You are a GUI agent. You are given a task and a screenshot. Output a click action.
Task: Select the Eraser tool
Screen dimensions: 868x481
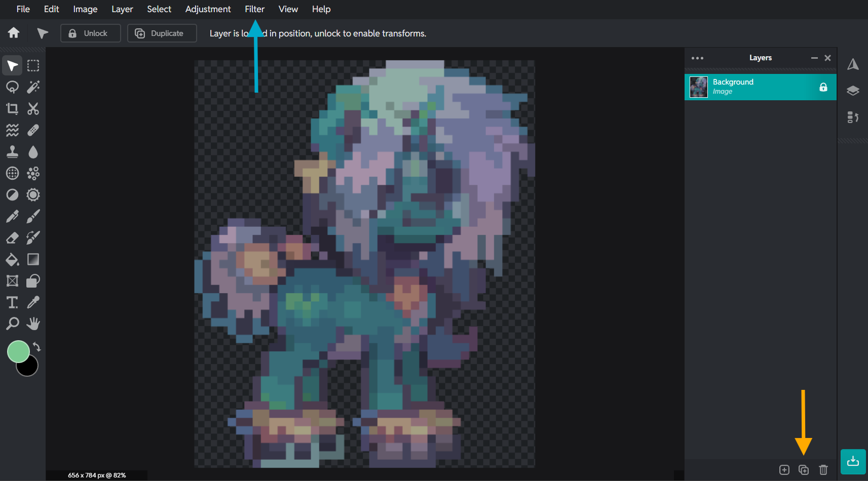(x=12, y=238)
